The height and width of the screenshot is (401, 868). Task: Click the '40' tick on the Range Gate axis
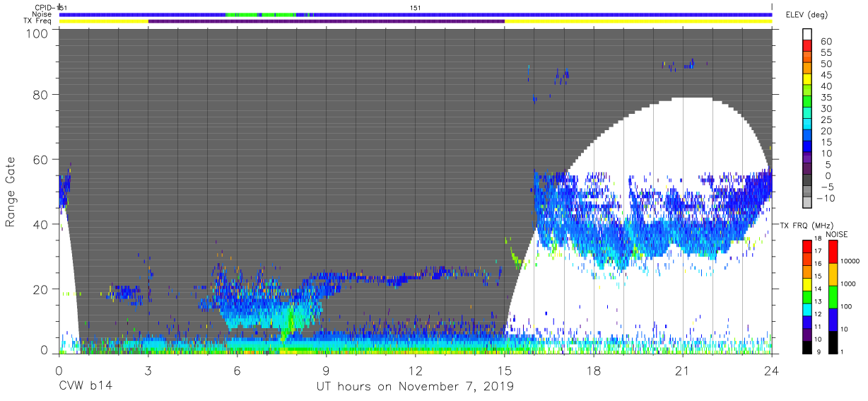pyautogui.click(x=42, y=224)
